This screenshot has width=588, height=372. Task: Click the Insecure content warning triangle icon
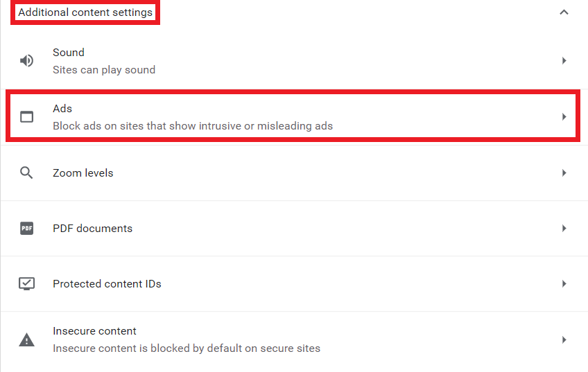(26, 339)
